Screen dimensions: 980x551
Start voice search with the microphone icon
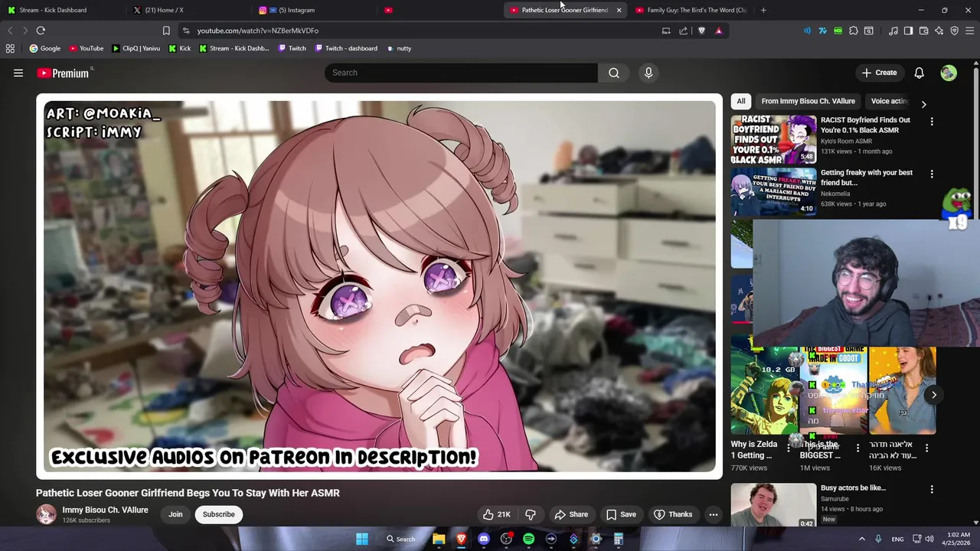pos(648,73)
